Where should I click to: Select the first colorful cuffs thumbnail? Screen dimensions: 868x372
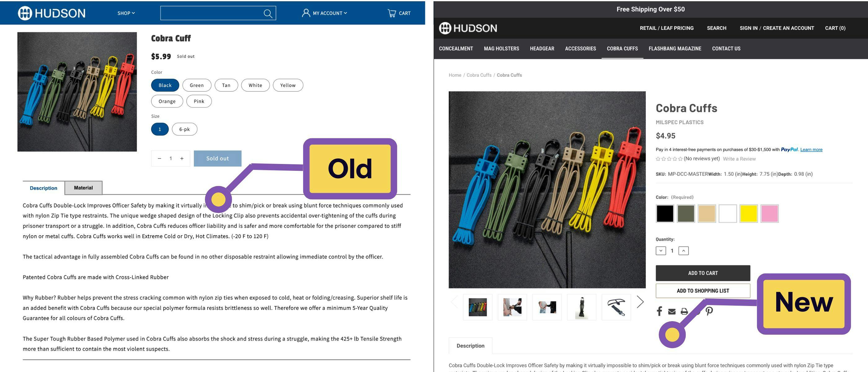477,307
